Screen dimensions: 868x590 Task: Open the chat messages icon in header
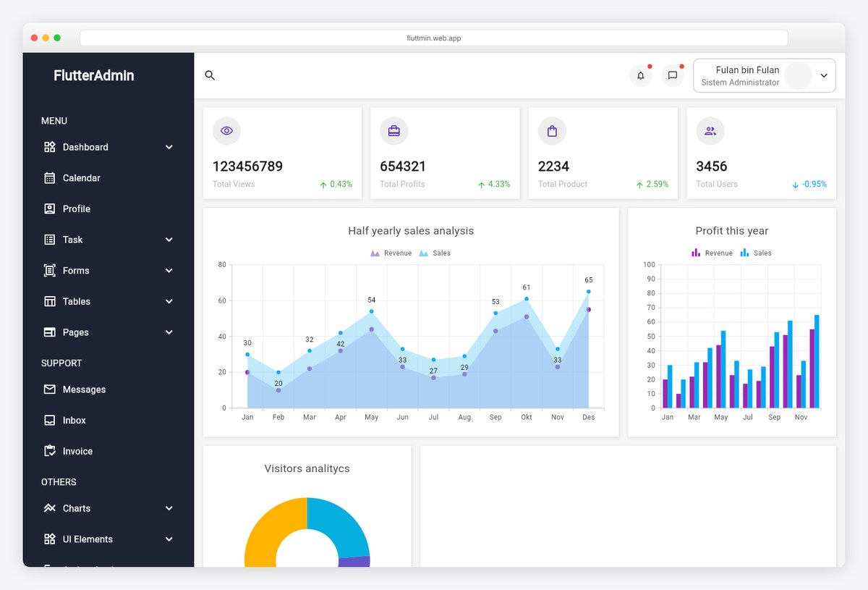point(673,75)
